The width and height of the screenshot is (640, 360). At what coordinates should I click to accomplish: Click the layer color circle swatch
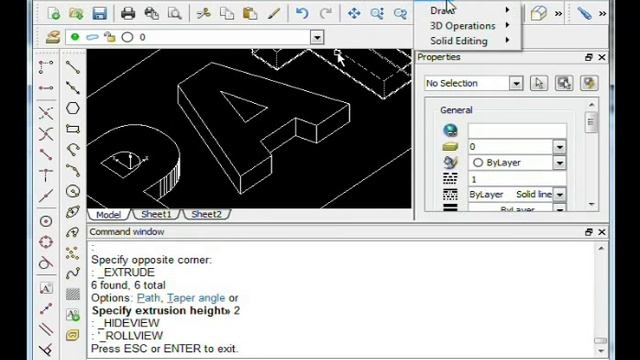coord(127,37)
